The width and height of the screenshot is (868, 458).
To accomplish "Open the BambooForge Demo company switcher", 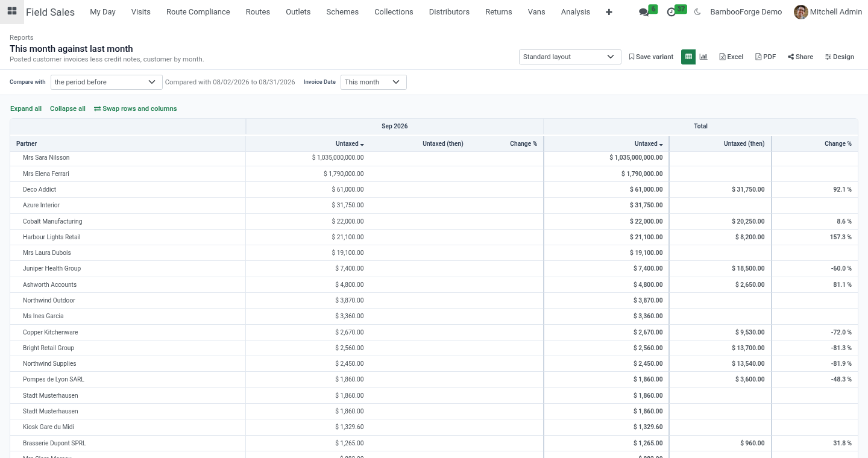I will [x=746, y=12].
